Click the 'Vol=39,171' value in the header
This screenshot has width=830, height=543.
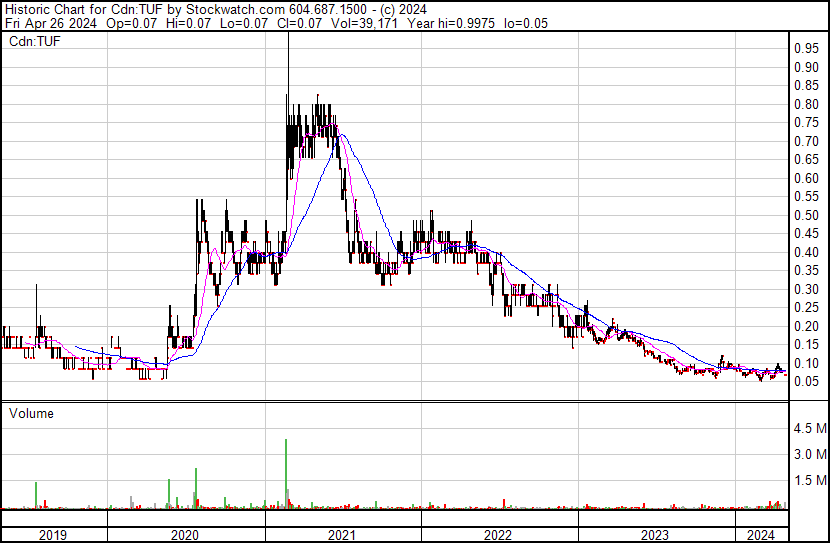coord(364,23)
